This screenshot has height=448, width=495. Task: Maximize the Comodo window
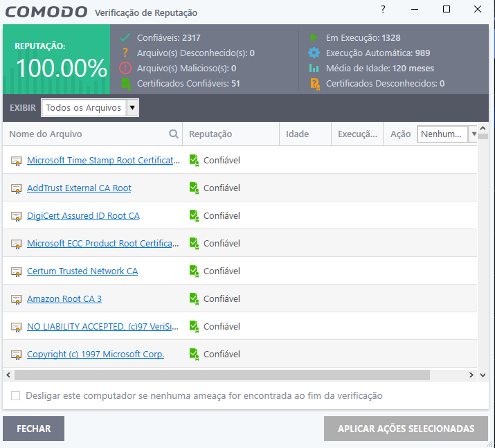click(447, 9)
